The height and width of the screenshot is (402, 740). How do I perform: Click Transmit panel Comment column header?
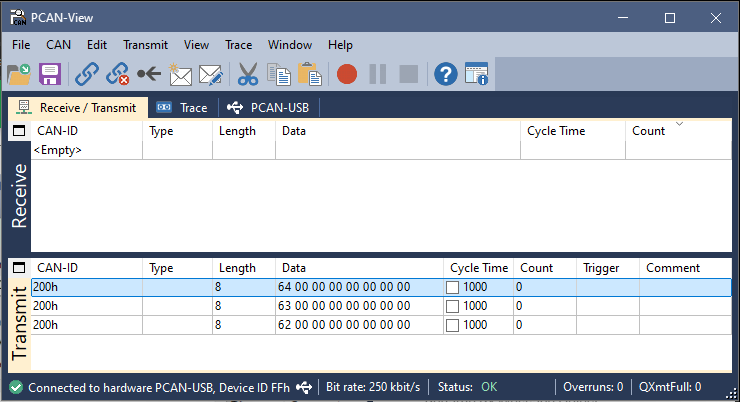point(686,268)
